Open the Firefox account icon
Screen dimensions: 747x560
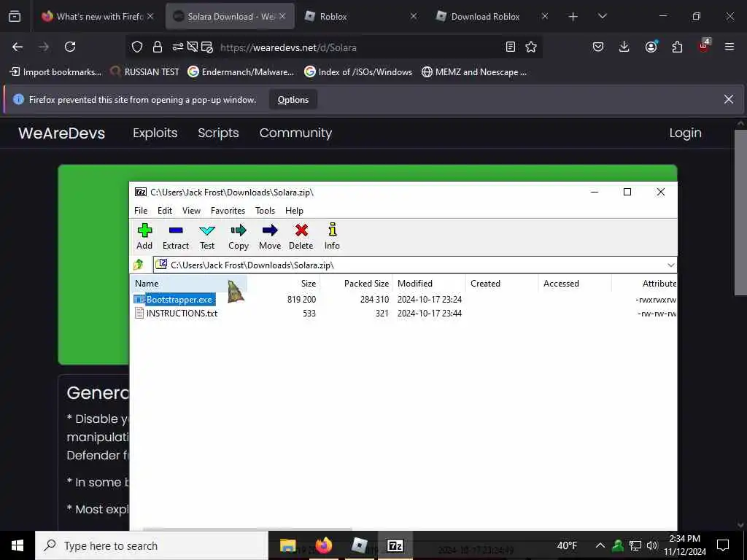(x=651, y=47)
